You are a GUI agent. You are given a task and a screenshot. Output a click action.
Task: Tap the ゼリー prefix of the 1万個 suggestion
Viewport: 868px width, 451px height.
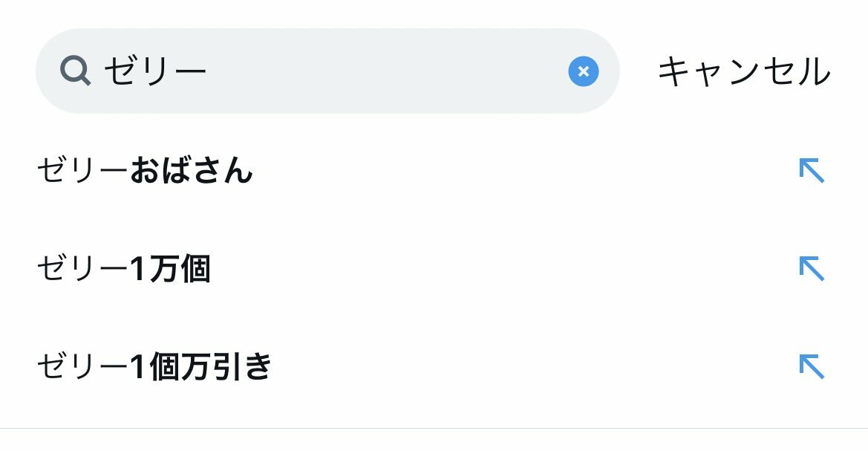82,269
